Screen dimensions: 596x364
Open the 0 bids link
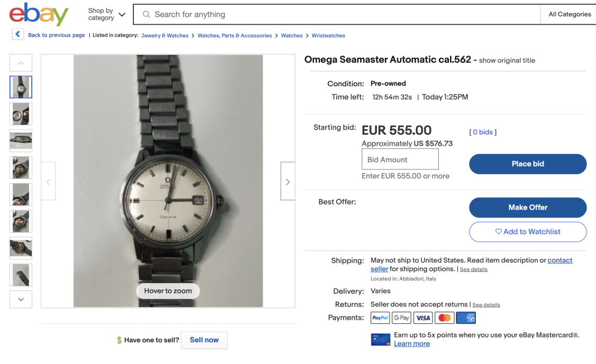click(483, 132)
